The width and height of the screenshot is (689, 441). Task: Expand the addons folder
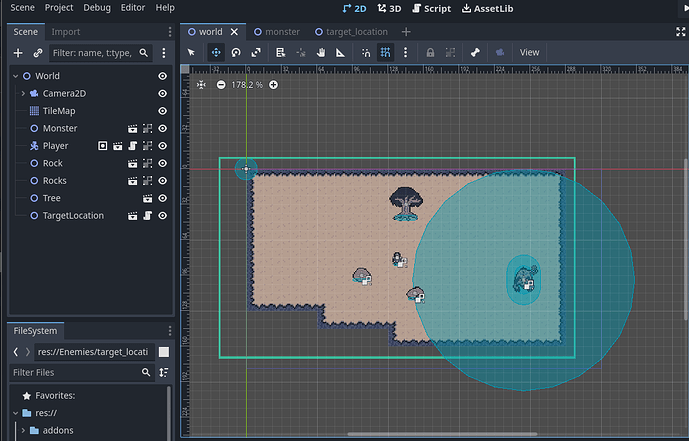coord(23,430)
